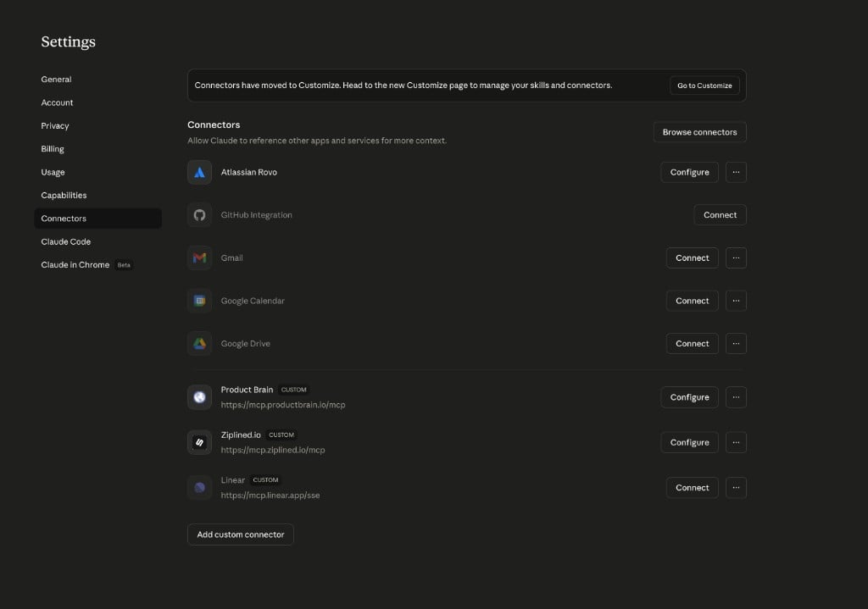Click the Product Brain globe icon

click(x=199, y=397)
